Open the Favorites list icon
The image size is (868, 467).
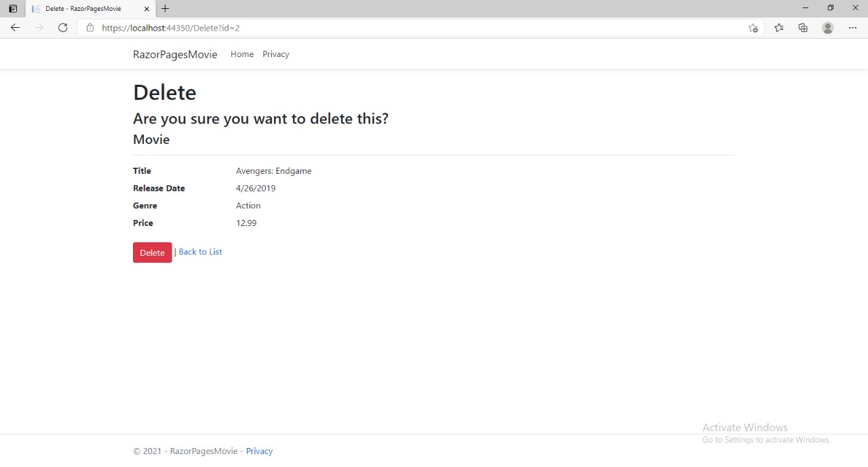pos(778,28)
